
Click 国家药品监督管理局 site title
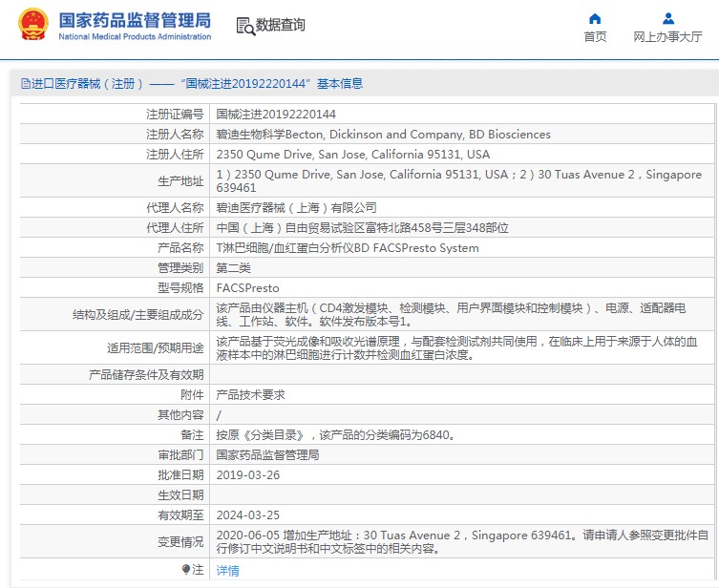tap(135, 21)
